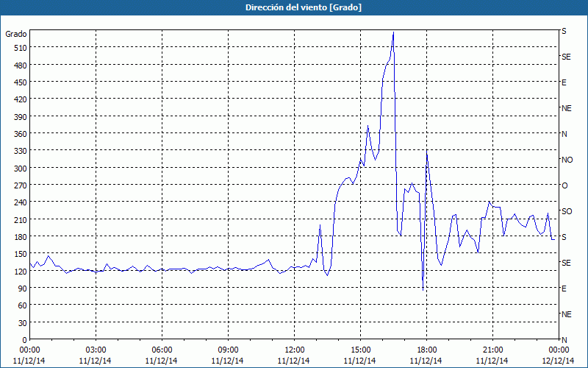Select the "S" compass label level with 180
Image resolution: width=588 pixels, height=368 pixels.
[564, 237]
